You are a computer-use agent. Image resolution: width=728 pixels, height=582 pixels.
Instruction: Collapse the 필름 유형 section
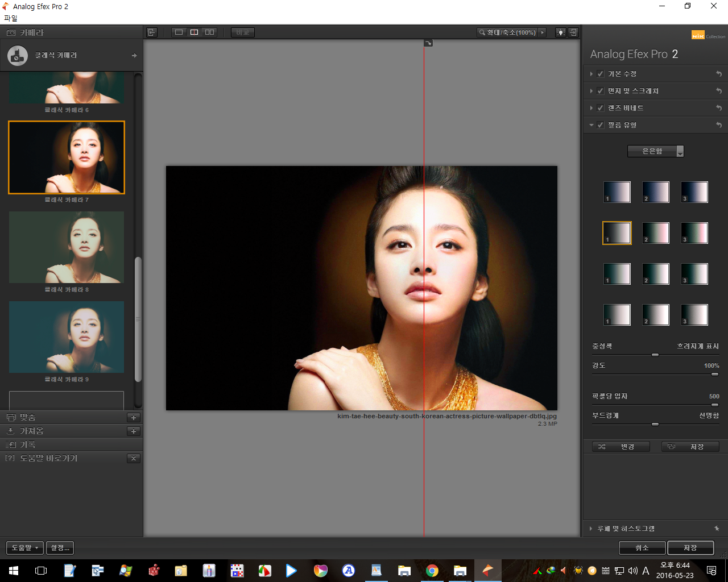tap(591, 125)
